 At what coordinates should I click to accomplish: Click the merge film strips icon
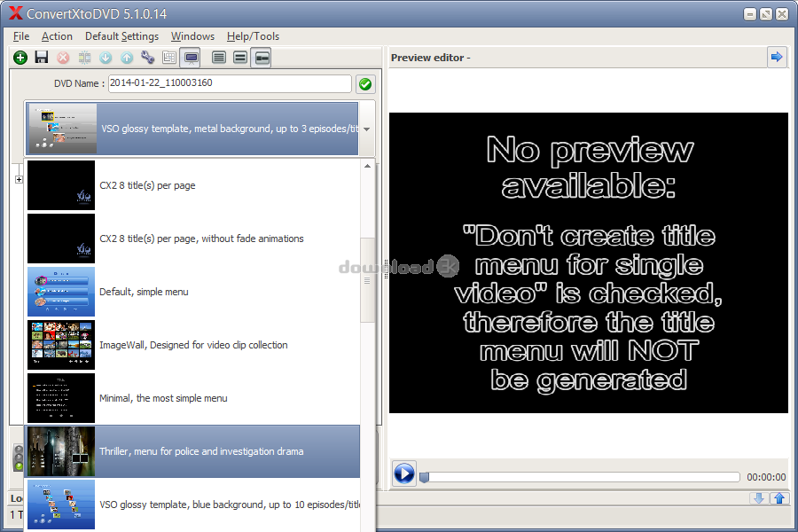click(84, 58)
